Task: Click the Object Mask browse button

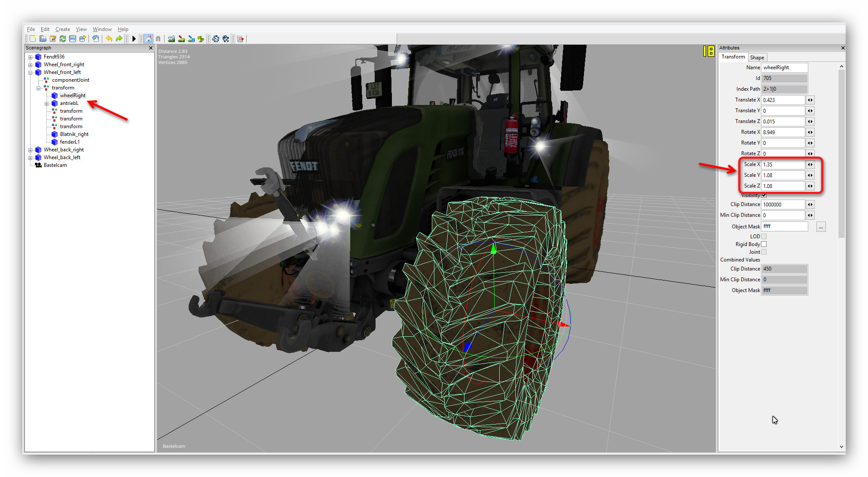Action: pyautogui.click(x=821, y=227)
